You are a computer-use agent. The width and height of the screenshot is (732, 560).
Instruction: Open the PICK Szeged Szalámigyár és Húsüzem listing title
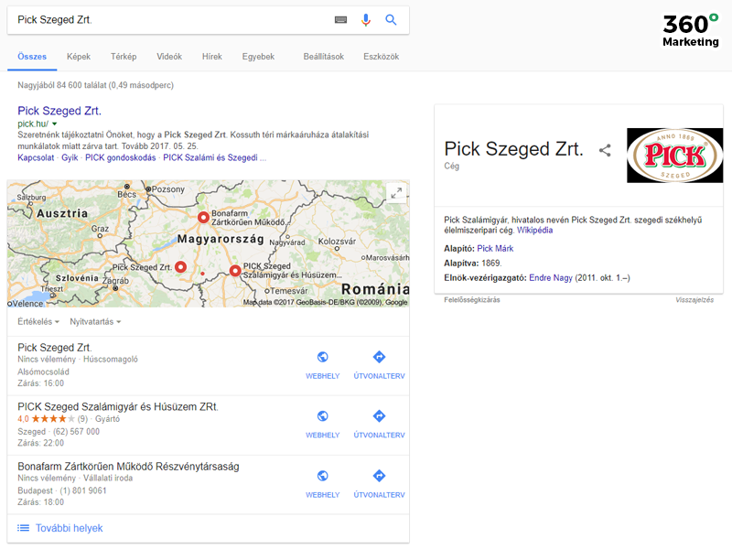(118, 406)
